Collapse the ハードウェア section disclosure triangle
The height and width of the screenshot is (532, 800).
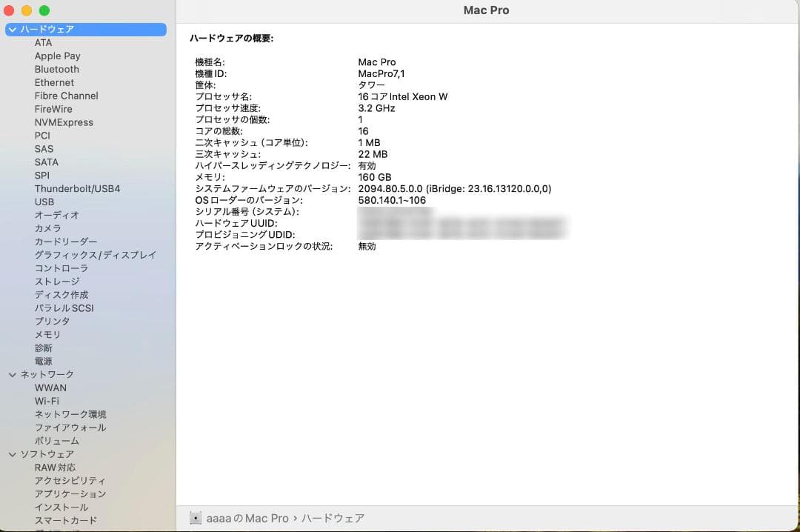click(x=12, y=29)
